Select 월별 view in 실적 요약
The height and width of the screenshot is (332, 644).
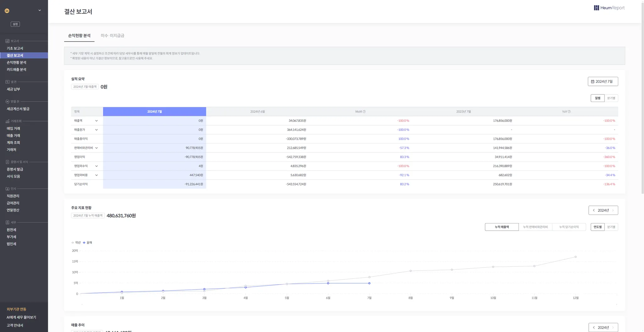click(x=597, y=98)
